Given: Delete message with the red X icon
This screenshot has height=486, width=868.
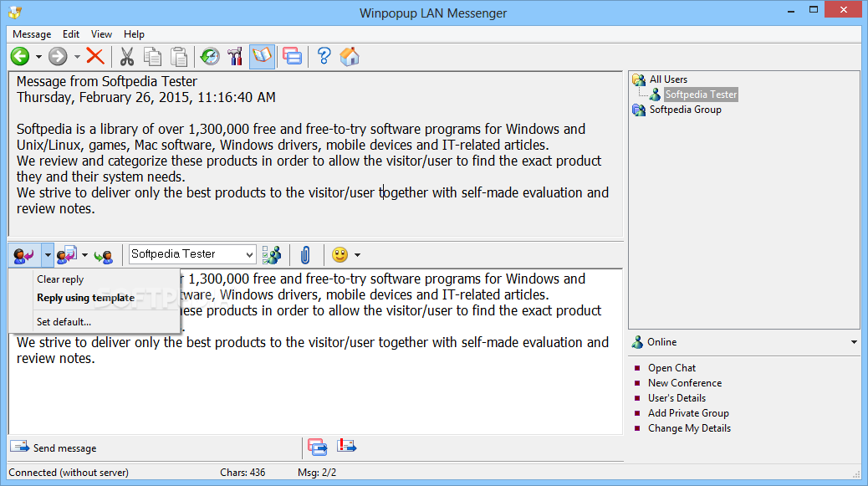Looking at the screenshot, I should 95,56.
